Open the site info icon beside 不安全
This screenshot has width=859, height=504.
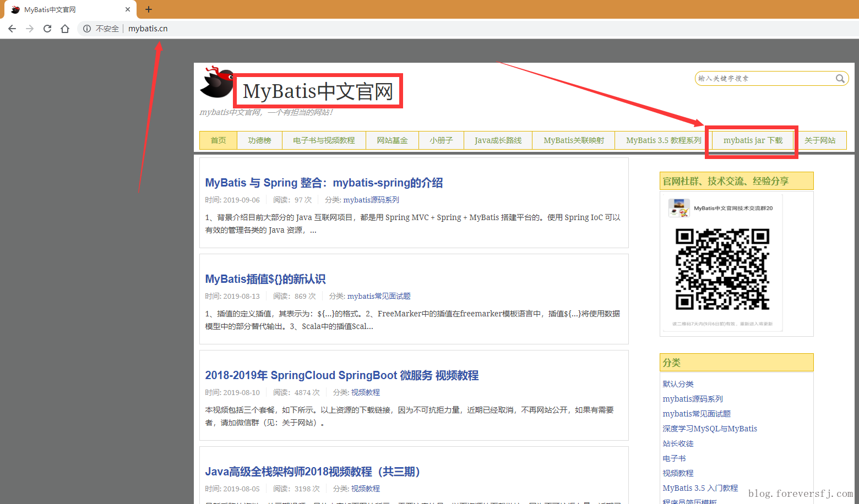tap(87, 29)
